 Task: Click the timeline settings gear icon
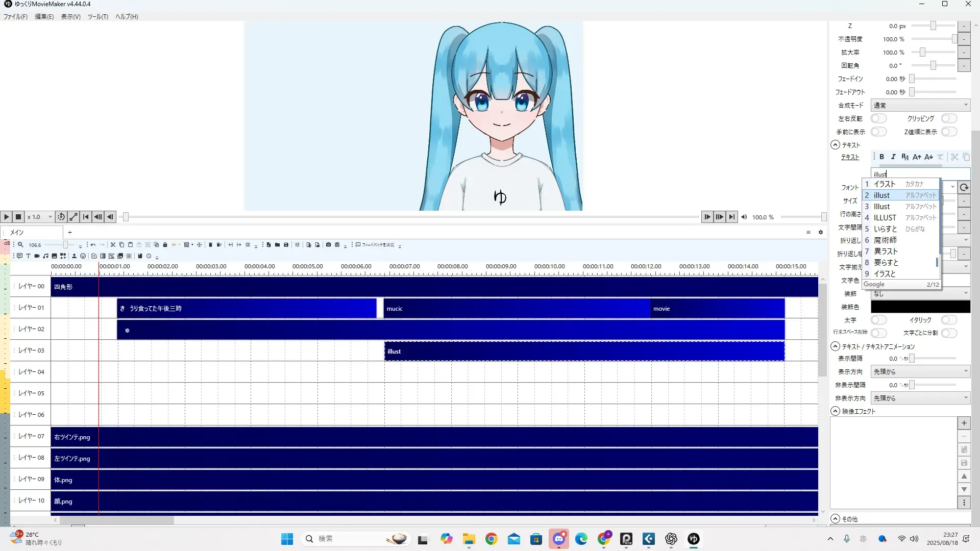click(821, 232)
